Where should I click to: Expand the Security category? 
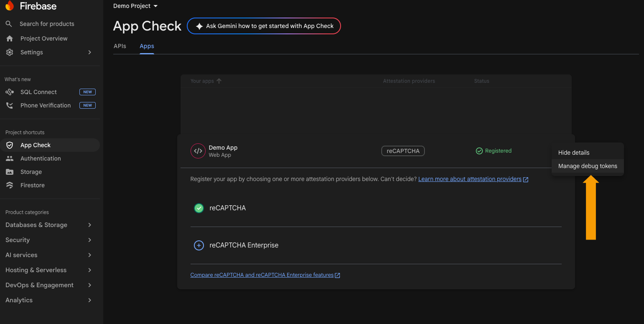pos(89,240)
